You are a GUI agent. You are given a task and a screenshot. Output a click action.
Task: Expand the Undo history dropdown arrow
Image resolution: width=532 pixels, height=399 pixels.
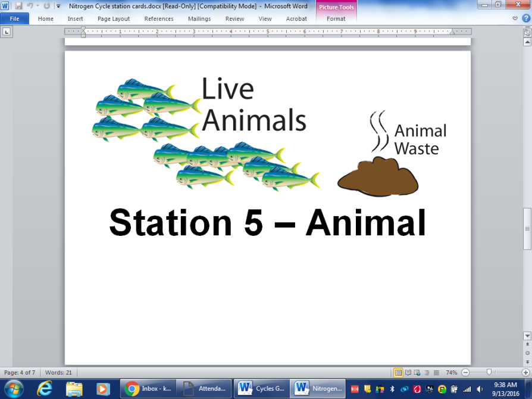coord(37,5)
